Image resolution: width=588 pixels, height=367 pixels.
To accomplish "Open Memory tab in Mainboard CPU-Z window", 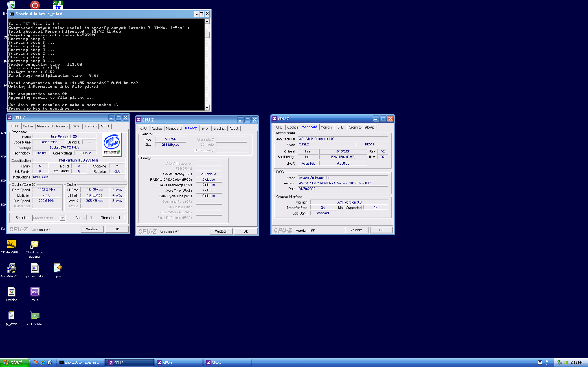I will pyautogui.click(x=326, y=127).
